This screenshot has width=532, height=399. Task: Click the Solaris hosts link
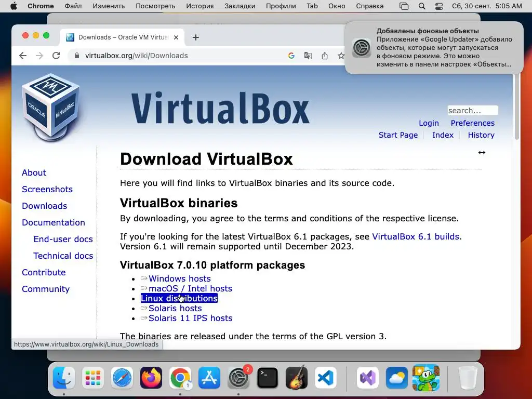click(x=175, y=308)
